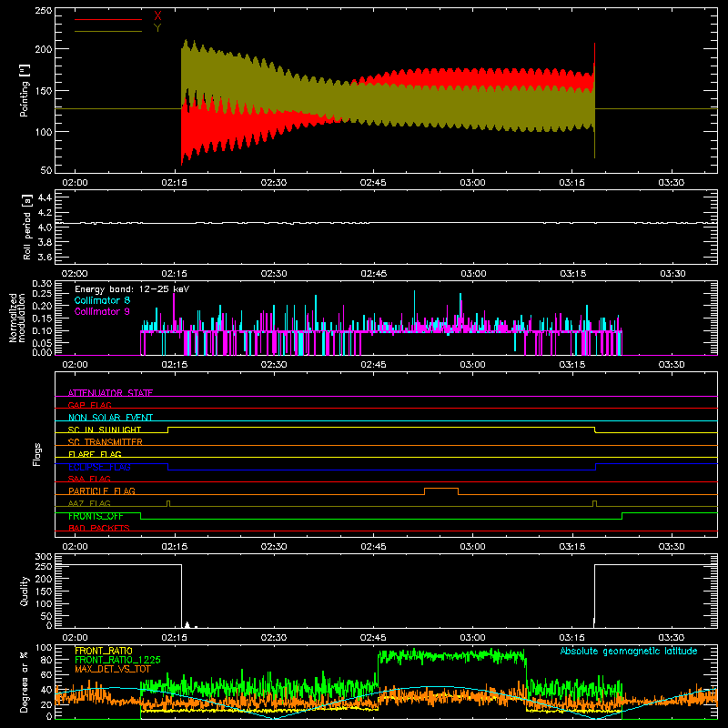The width and height of the screenshot is (728, 728).
Task: Select the ECLIPSE_FLAG label
Action: [x=99, y=467]
